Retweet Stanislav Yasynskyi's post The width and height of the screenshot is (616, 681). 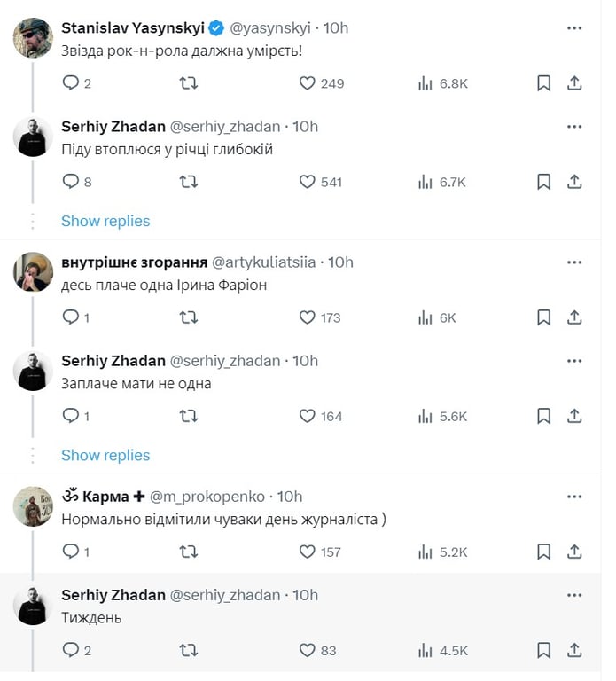click(189, 83)
